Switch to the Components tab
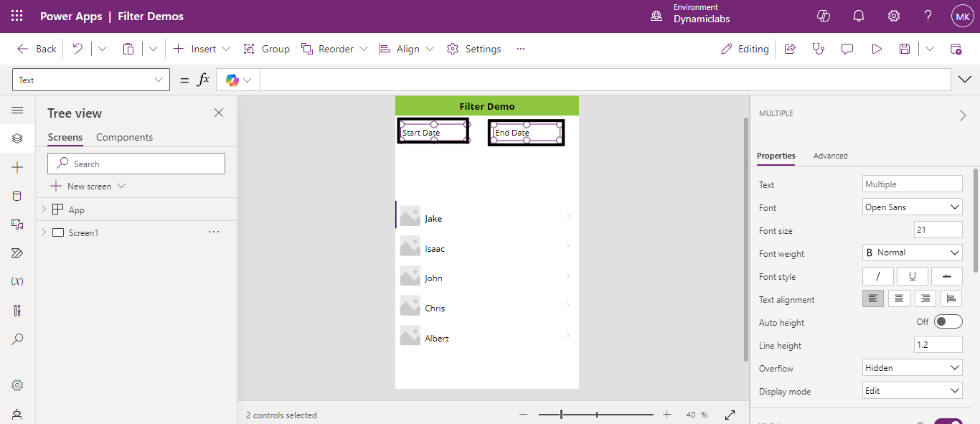 [x=124, y=137]
